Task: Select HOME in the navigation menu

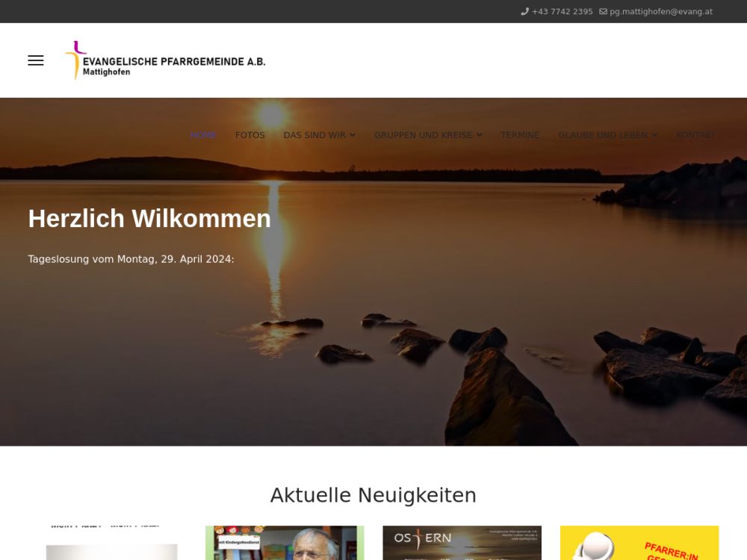Action: (x=203, y=135)
